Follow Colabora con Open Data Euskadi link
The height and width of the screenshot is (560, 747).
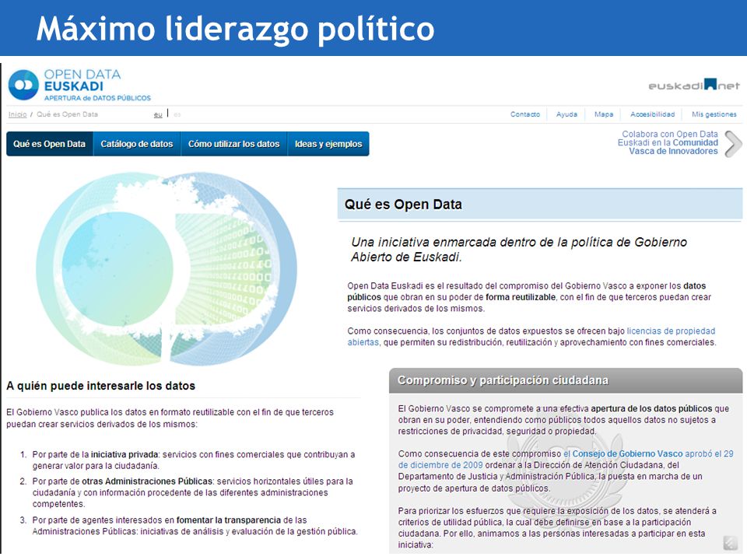(x=668, y=143)
